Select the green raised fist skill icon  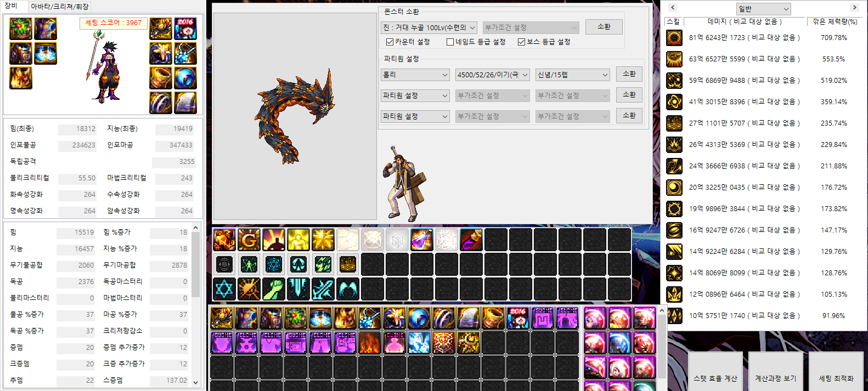pyautogui.click(x=273, y=289)
